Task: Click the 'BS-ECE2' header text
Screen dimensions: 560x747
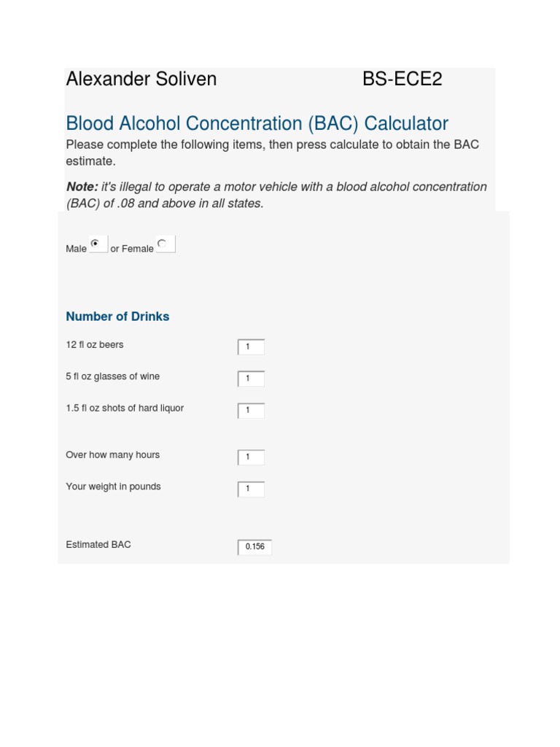Action: tap(402, 80)
